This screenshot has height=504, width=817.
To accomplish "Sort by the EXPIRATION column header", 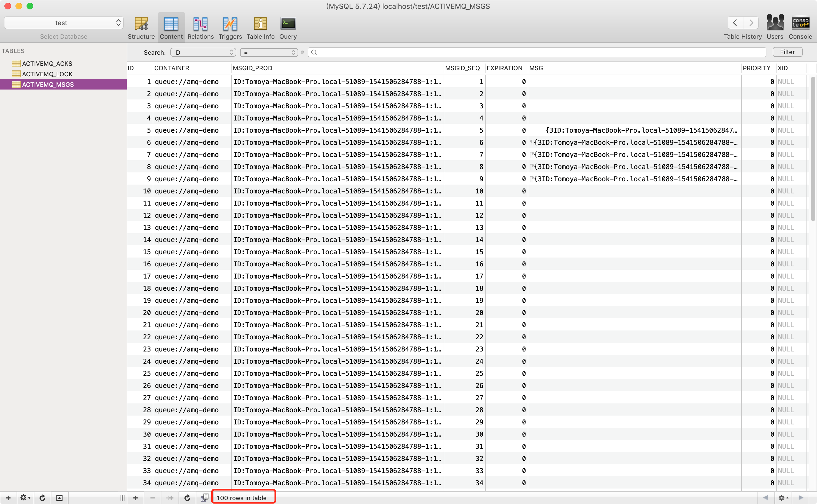I will click(x=506, y=68).
